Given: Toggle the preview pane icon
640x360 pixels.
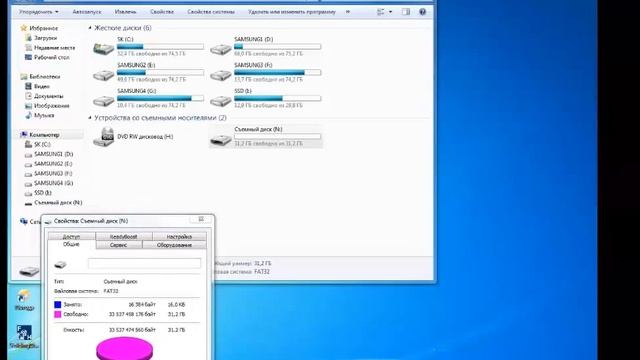Looking at the screenshot, I should 406,12.
